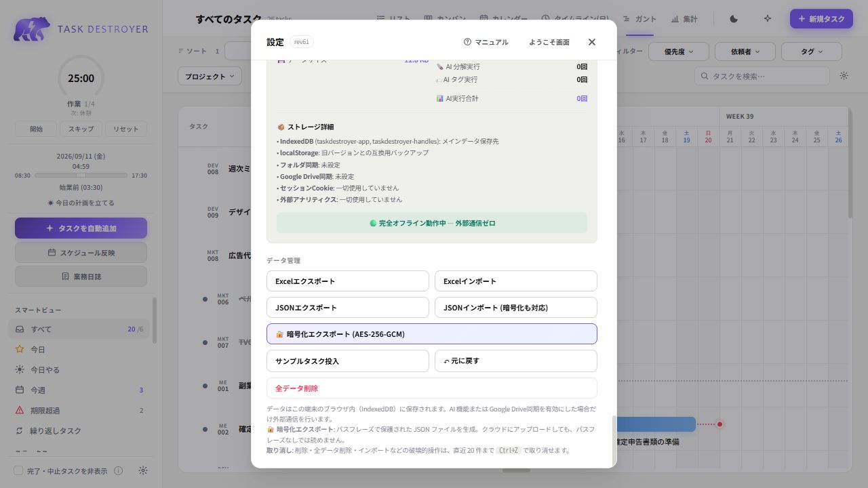Select the 繰り返しタスク smart view

(79, 431)
